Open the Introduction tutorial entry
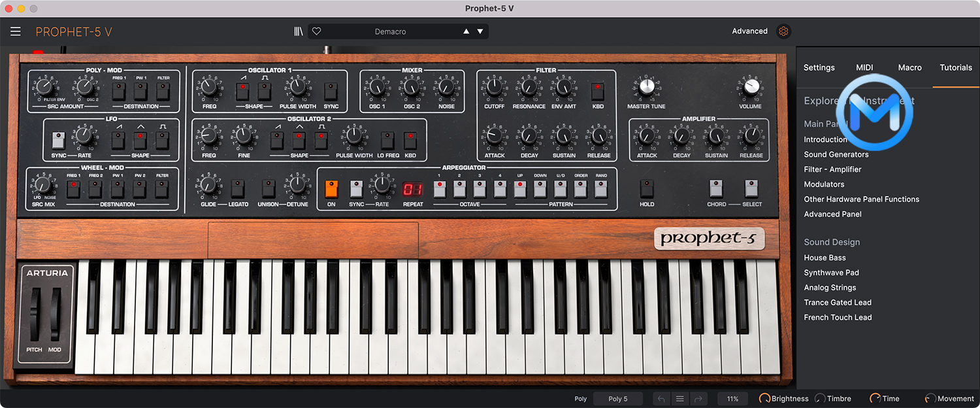 [825, 139]
